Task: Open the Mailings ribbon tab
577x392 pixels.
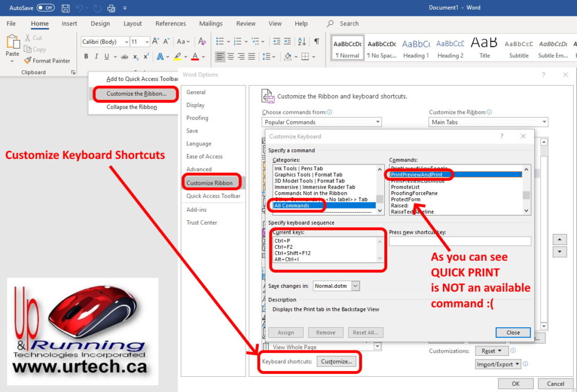Action: click(211, 24)
